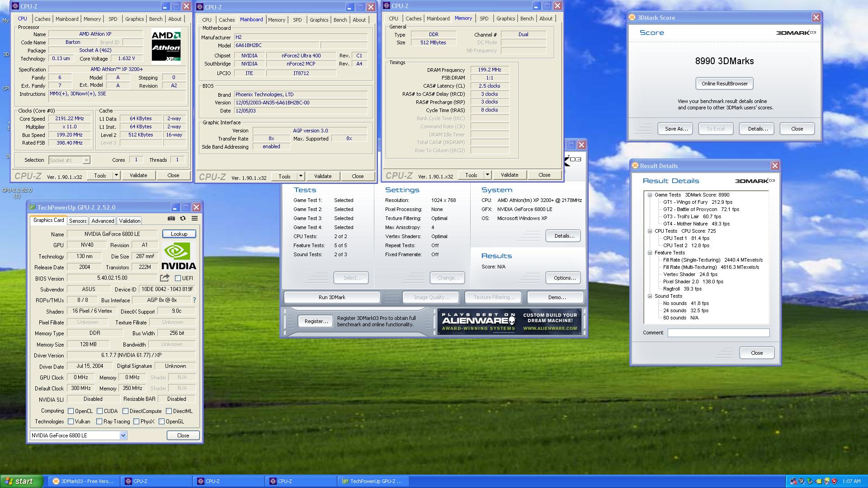Viewport: 868px width, 488px height.
Task: Select the Pixel Shader 2.0 result row
Action: click(693, 282)
